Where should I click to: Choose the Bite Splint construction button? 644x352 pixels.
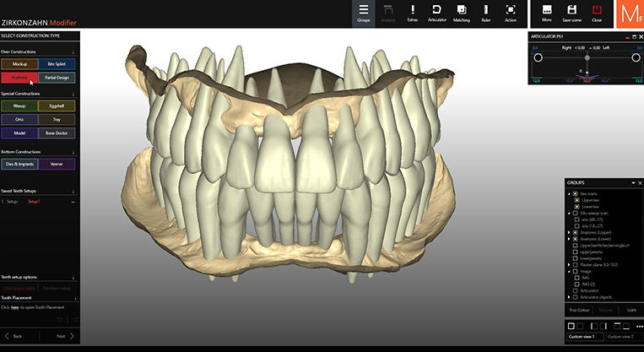pyautogui.click(x=57, y=63)
